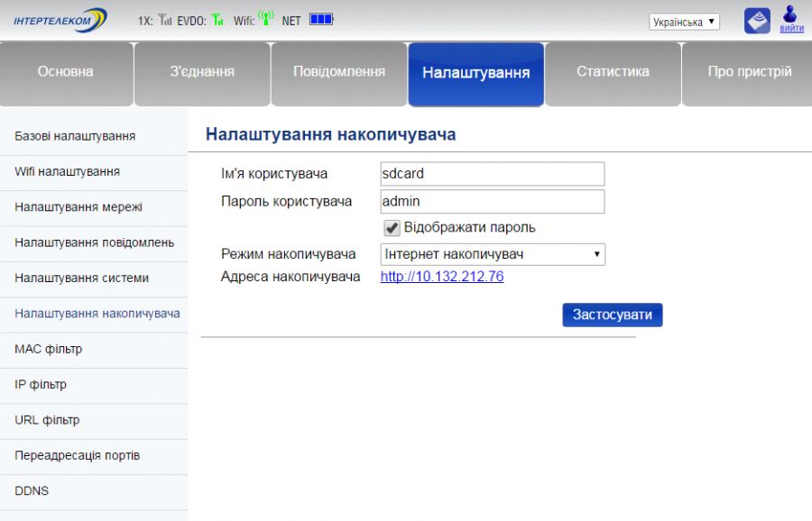Click the Intertelecom logo
This screenshot has width=812, height=521.
60,20
